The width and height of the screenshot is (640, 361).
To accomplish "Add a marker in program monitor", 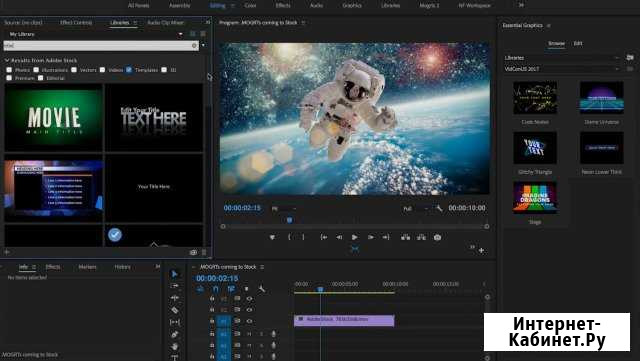I will [x=272, y=237].
